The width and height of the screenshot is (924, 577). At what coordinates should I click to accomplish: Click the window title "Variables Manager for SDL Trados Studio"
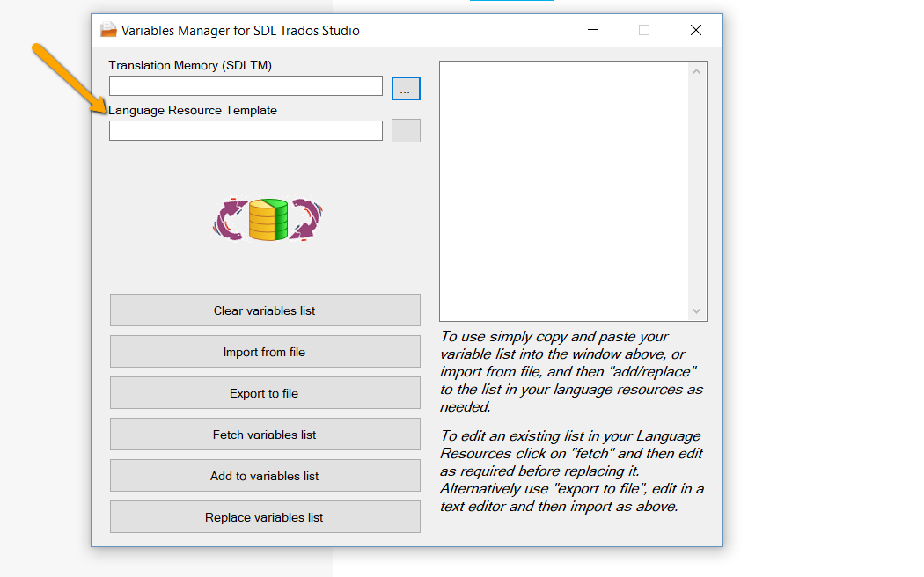[x=240, y=31]
